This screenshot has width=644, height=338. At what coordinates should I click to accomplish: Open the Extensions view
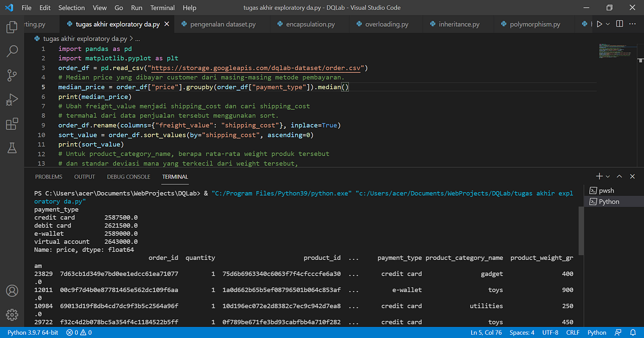pyautogui.click(x=12, y=123)
